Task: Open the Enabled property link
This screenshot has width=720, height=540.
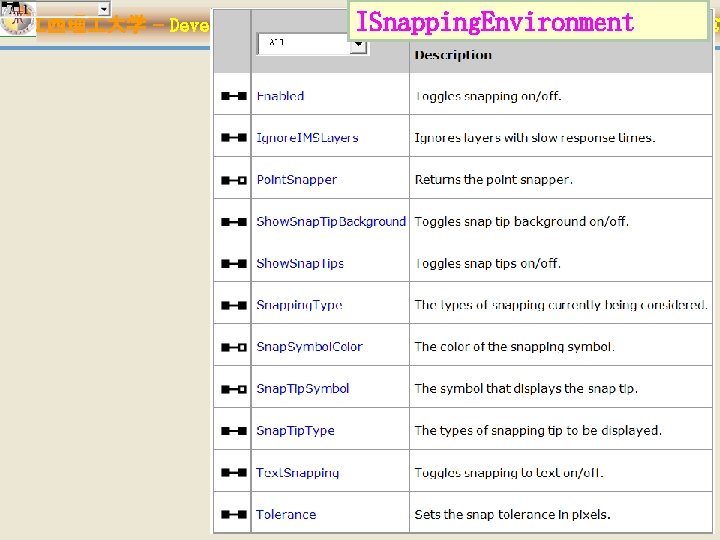Action: click(x=280, y=96)
